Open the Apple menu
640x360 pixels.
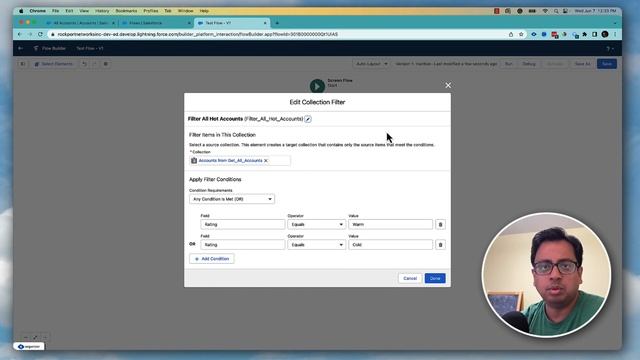pos(21,11)
